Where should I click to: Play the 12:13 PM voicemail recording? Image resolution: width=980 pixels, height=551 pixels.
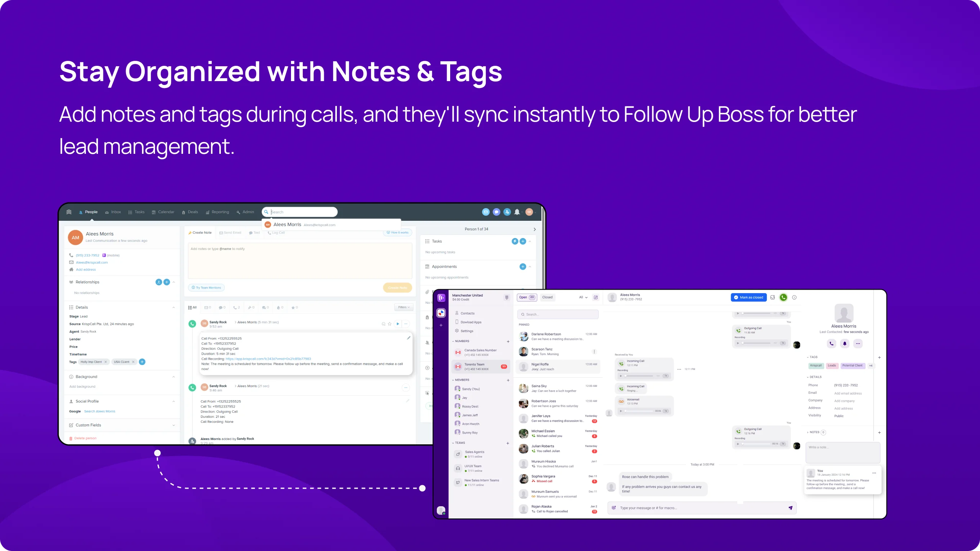point(621,411)
